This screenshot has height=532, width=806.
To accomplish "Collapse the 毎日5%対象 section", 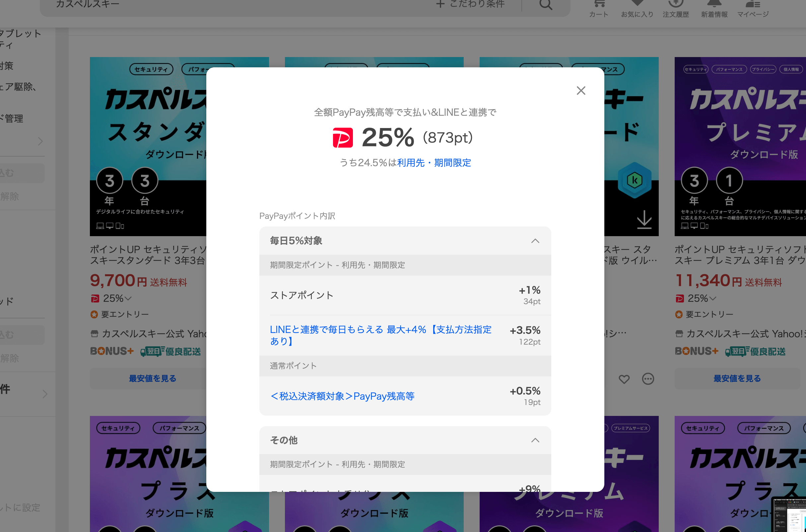I will (x=535, y=241).
